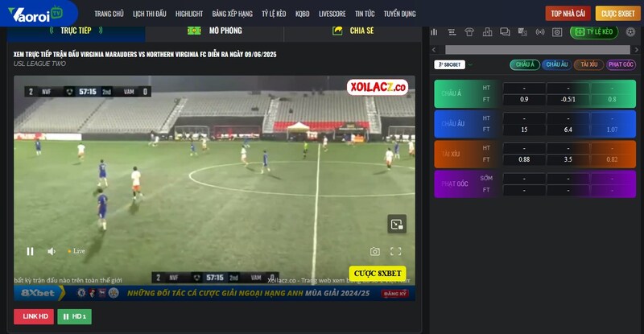Open KQBD in the top menu
644x334 pixels.
click(303, 14)
